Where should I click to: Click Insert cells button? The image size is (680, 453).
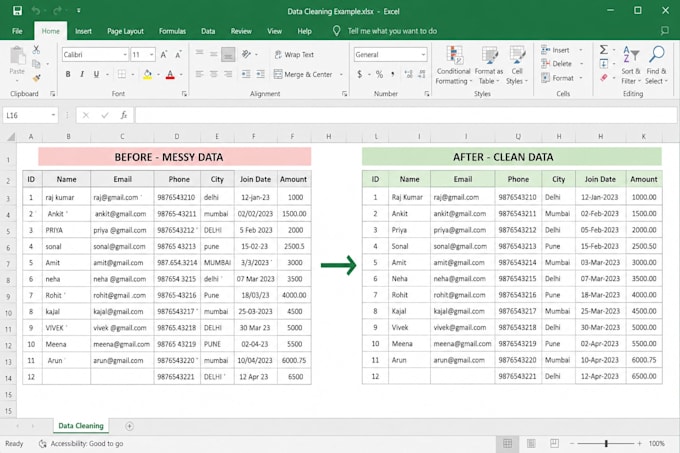556,50
